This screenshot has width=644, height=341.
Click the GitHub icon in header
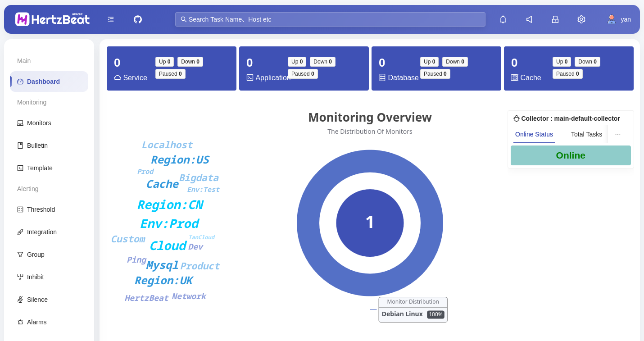point(138,19)
